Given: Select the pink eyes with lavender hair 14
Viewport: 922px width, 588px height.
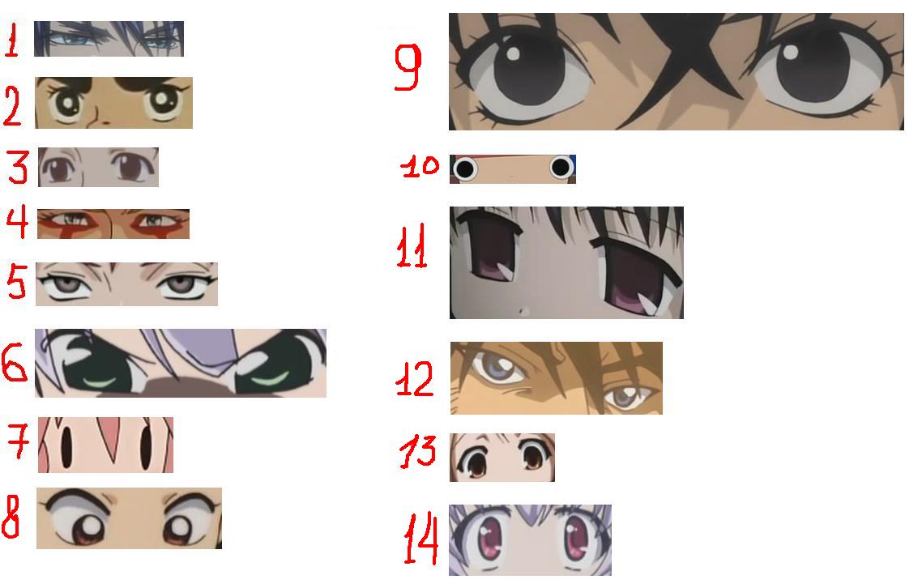Looking at the screenshot, I should point(530,539).
